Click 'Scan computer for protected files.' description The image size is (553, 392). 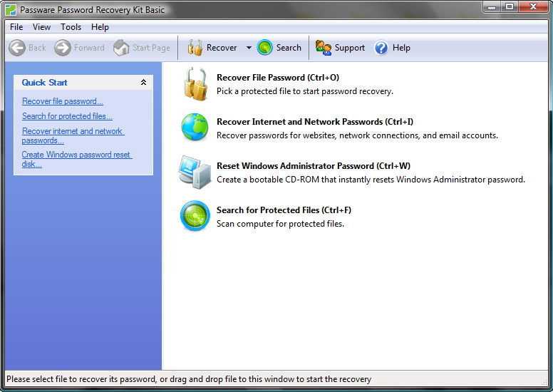point(280,224)
